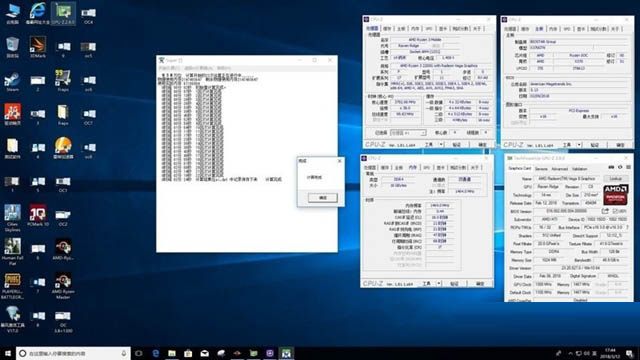Screen dimensions: 640x360
Task: Switch to the Sensors tab in GPU-Z
Action: point(541,169)
